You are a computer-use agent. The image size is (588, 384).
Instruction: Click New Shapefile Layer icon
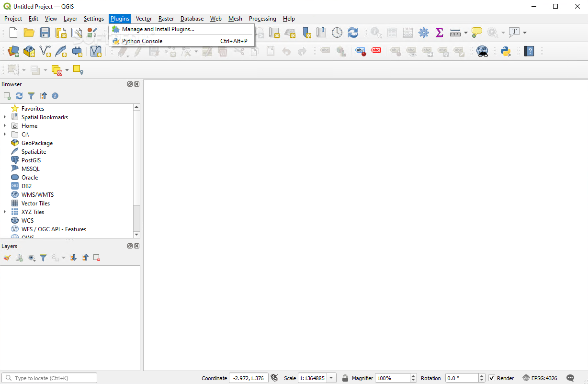pyautogui.click(x=45, y=51)
